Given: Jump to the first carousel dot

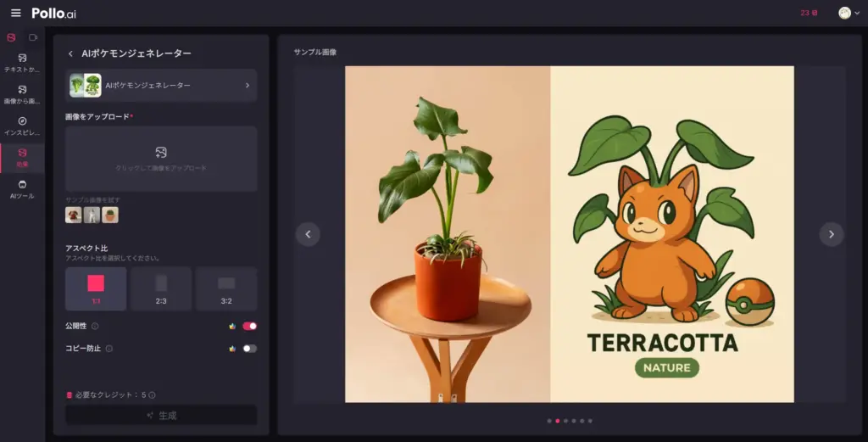Looking at the screenshot, I should click(x=549, y=421).
